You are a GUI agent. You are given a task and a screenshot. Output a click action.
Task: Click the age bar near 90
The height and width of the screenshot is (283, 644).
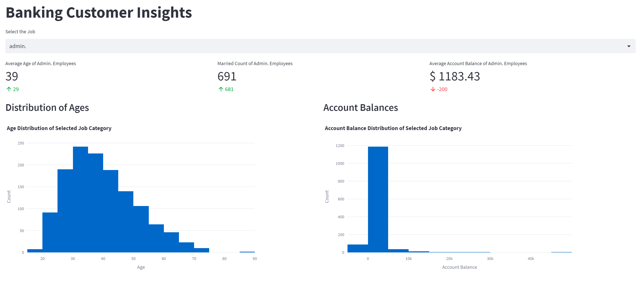click(247, 252)
